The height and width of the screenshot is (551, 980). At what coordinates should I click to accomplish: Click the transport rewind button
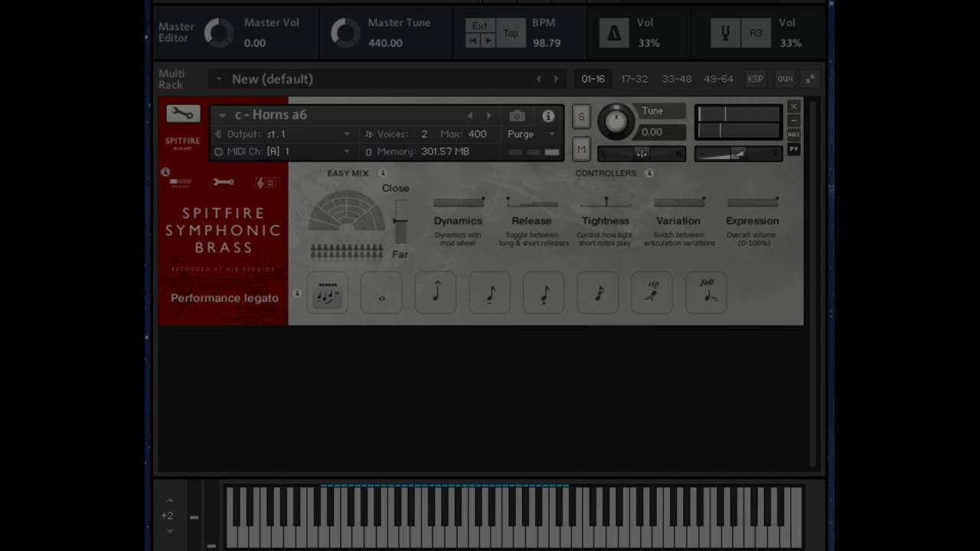[473, 41]
